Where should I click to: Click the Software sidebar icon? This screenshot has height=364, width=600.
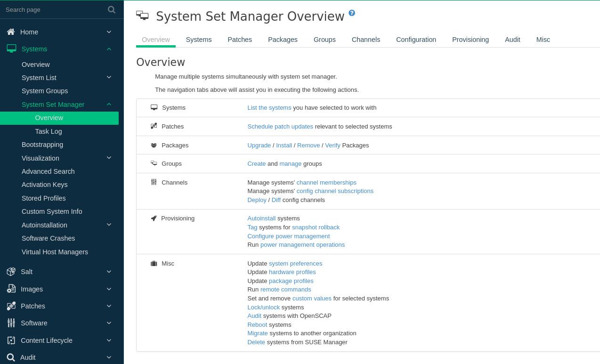pyautogui.click(x=11, y=323)
